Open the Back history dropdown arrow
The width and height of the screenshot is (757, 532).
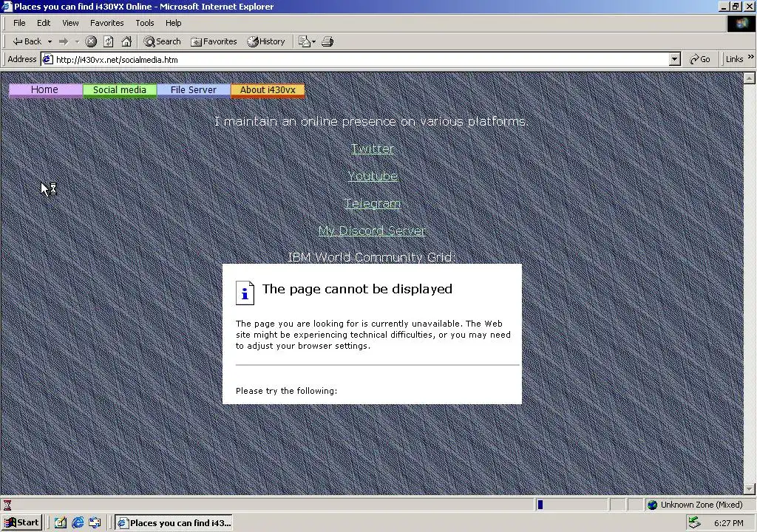[50, 41]
